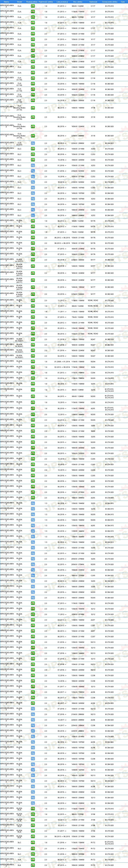Click petrol icon for CLA 90kW / 122KM C117
Image resolution: width=128 pixels, height=868 pixels.
tap(33, 6)
